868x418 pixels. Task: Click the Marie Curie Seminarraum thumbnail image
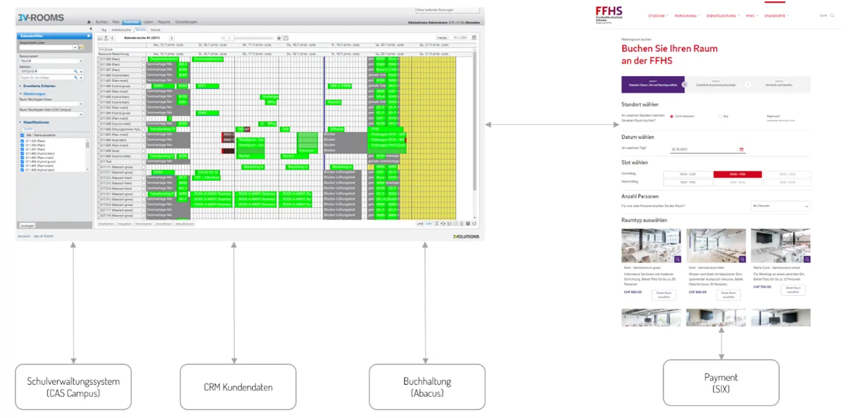(780, 245)
